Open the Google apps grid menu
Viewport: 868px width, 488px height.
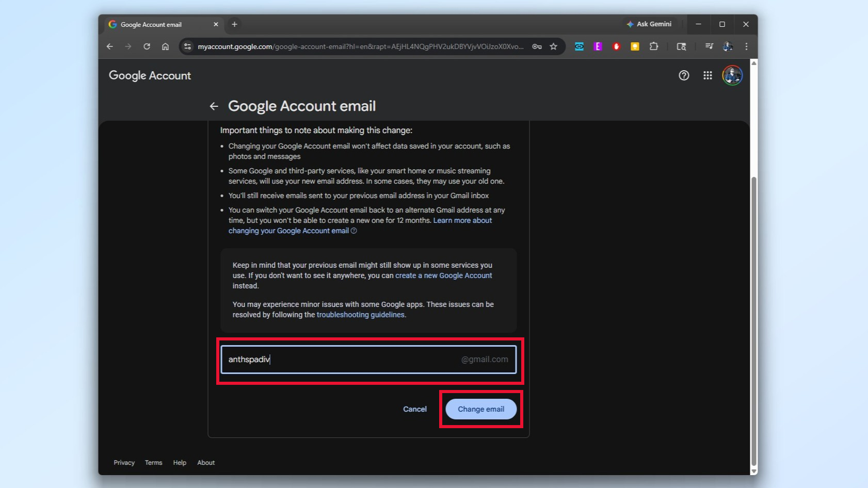pyautogui.click(x=708, y=75)
